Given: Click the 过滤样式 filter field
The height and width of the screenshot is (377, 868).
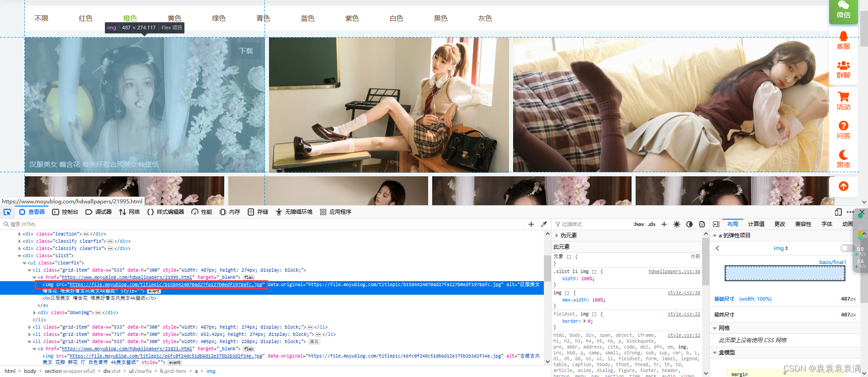Looking at the screenshot, I should pyautogui.click(x=592, y=224).
